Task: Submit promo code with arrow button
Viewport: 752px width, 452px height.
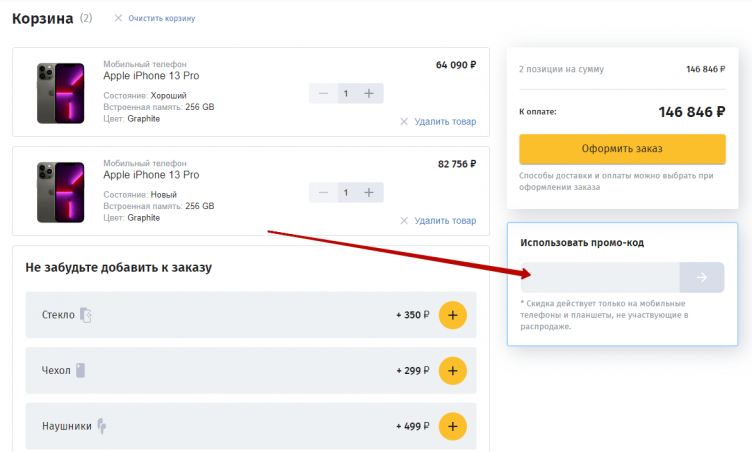Action: pos(702,277)
